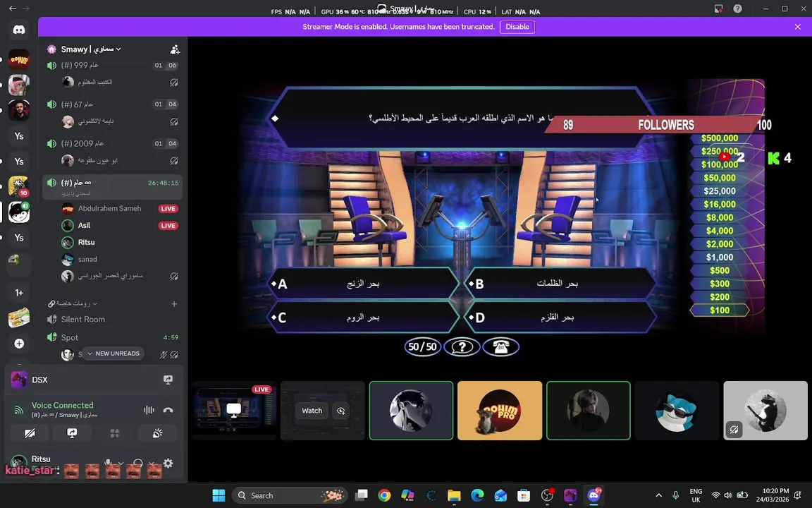
Task: Open the activities launcher icon
Action: pos(115,433)
